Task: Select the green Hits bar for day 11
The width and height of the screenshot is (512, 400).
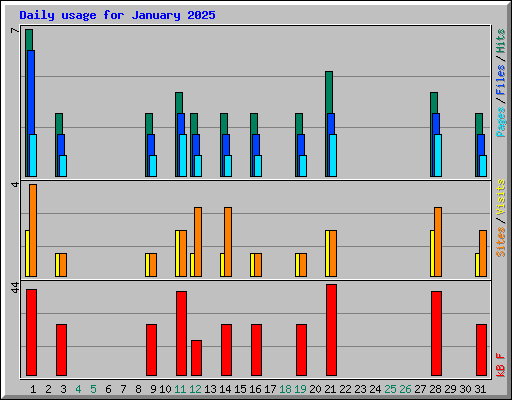Action: 179,103
